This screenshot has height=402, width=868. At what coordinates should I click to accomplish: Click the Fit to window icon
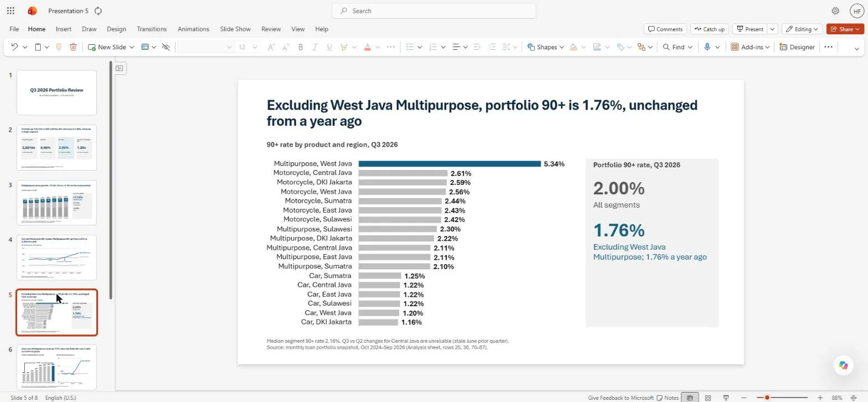[x=854, y=398]
